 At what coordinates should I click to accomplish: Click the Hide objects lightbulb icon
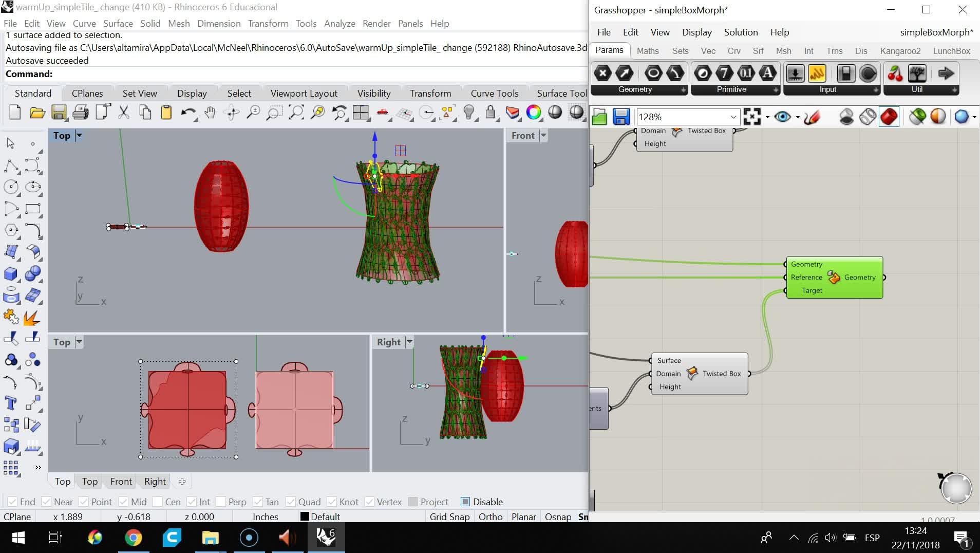point(468,113)
